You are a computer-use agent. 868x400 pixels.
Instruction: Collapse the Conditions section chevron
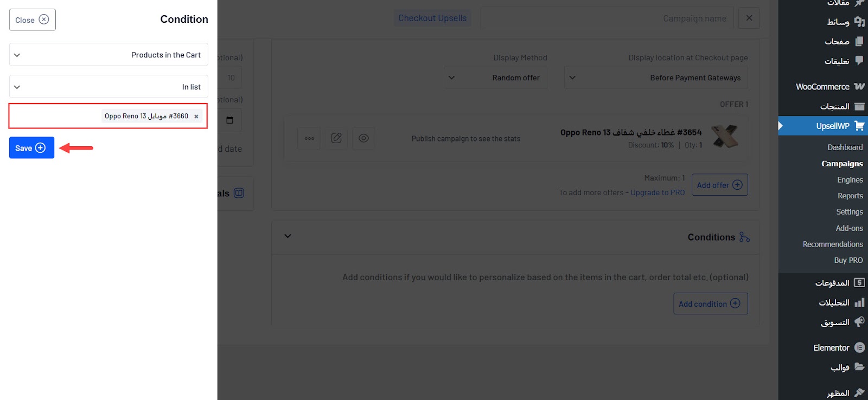288,236
